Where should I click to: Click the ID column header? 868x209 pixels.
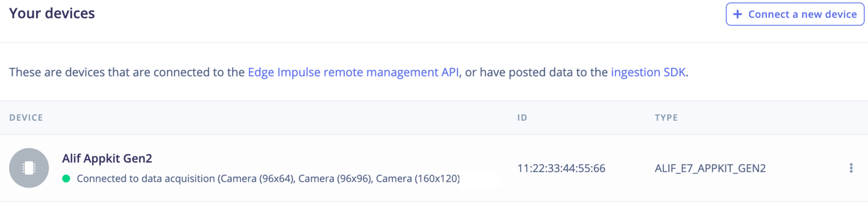click(522, 118)
